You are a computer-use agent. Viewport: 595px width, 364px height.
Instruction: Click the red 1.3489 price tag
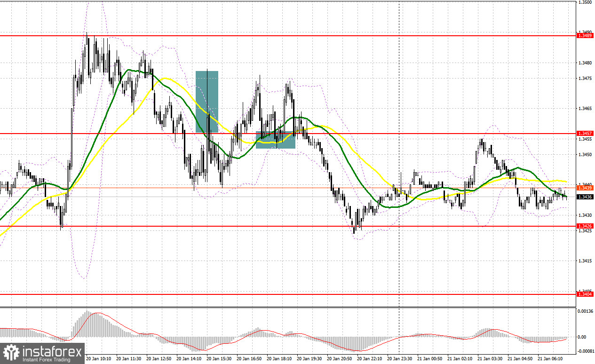(584, 35)
